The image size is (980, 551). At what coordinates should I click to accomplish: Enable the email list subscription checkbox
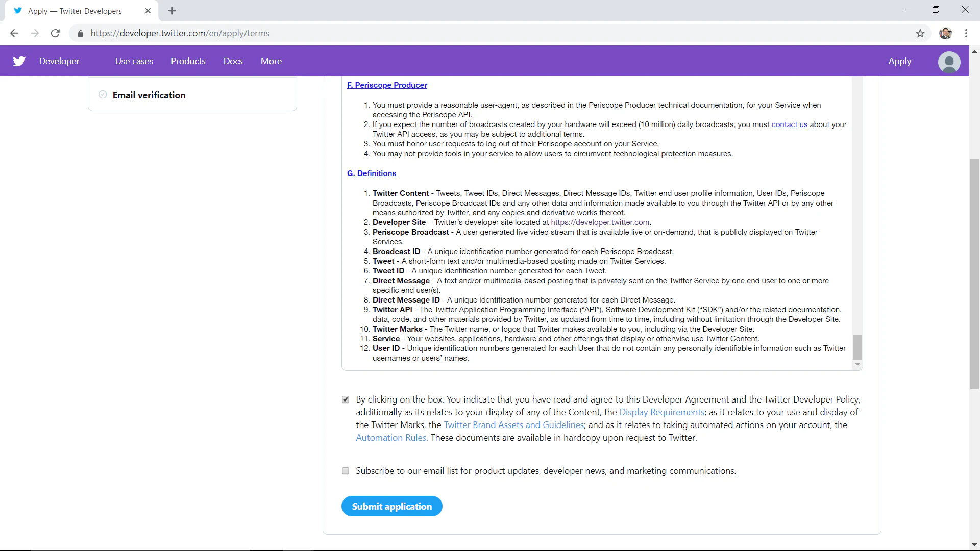tap(346, 471)
